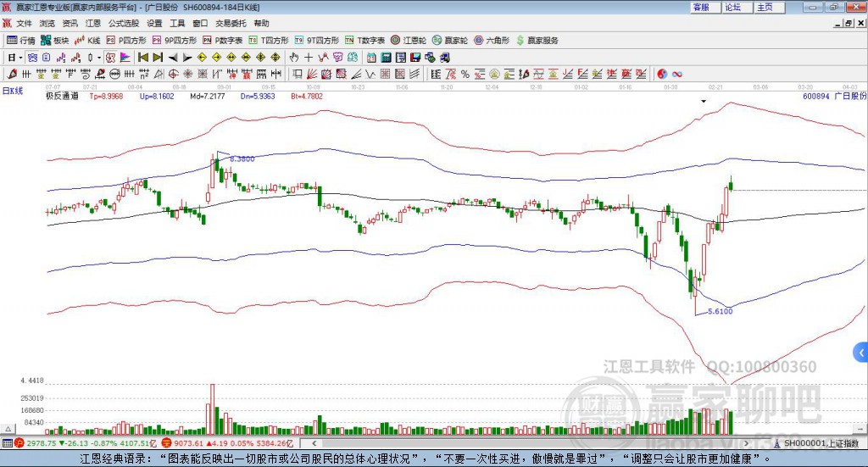868x467 pixels.
Task: Open the P四方形 tool
Action: (126, 41)
